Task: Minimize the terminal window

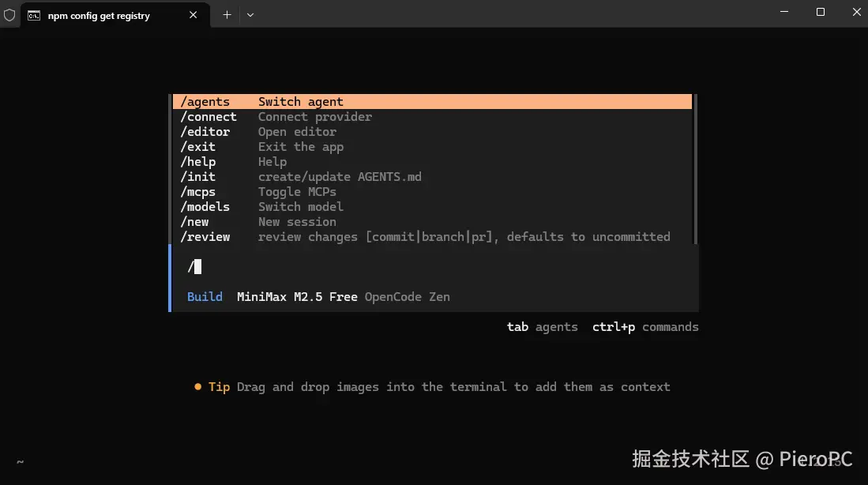Action: 783,12
